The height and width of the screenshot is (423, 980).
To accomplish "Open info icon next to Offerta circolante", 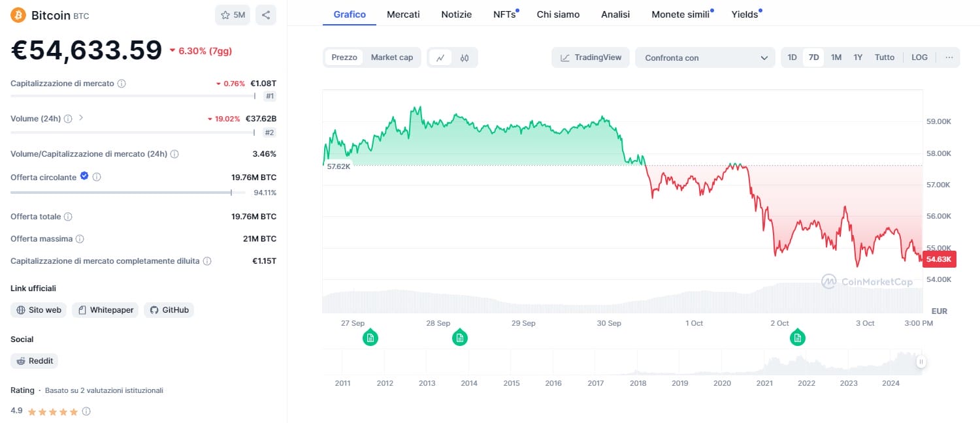I will tap(97, 177).
